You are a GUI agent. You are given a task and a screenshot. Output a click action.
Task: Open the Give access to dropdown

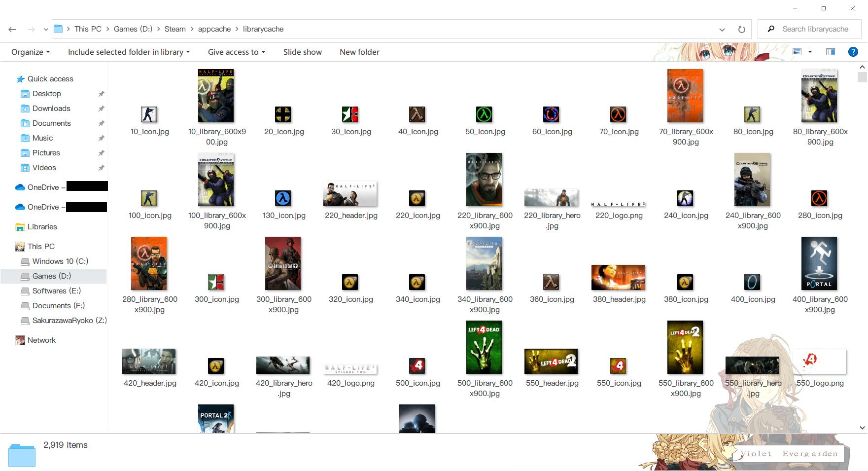pyautogui.click(x=237, y=52)
